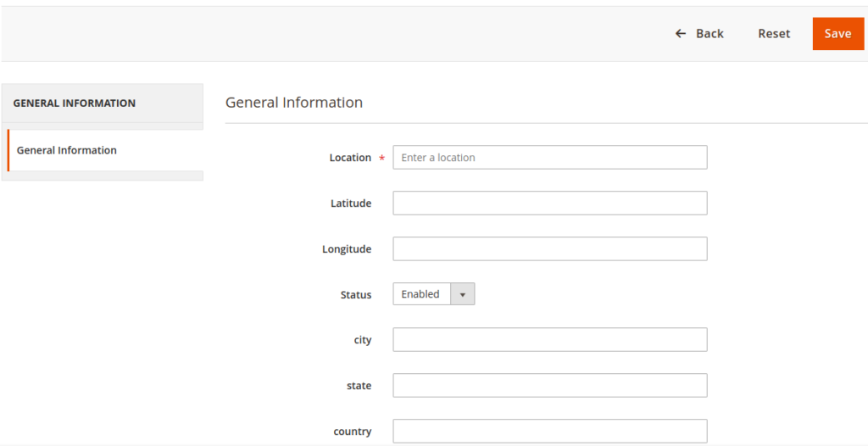Image resolution: width=868 pixels, height=446 pixels.
Task: Click the General Information section heading
Action: tap(294, 103)
